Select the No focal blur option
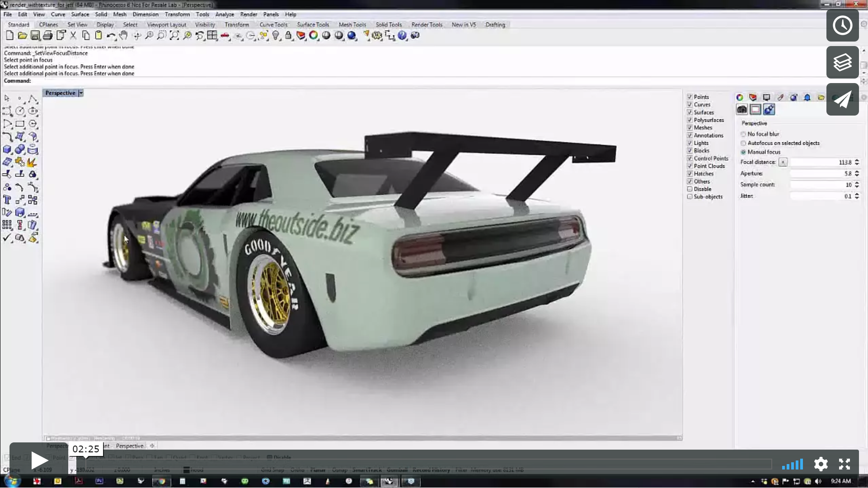868x488 pixels. coord(743,134)
